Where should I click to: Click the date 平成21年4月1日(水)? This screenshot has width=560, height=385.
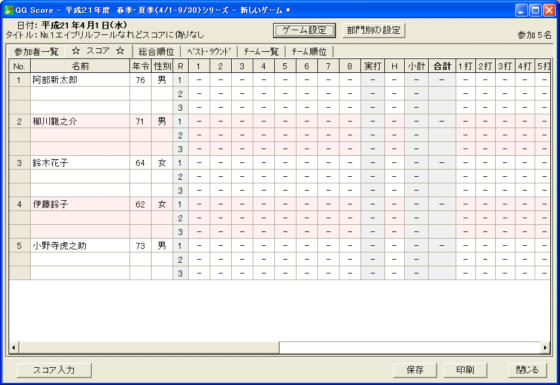pyautogui.click(x=84, y=25)
